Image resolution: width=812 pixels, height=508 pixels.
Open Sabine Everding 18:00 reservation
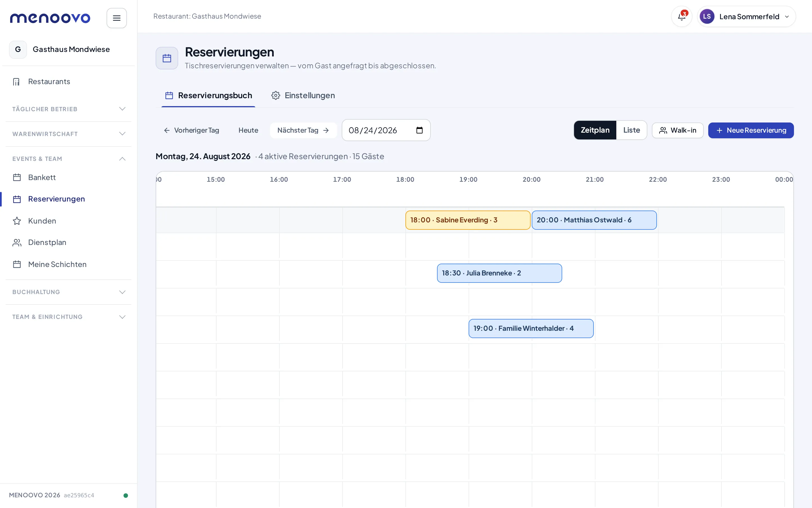(468, 220)
